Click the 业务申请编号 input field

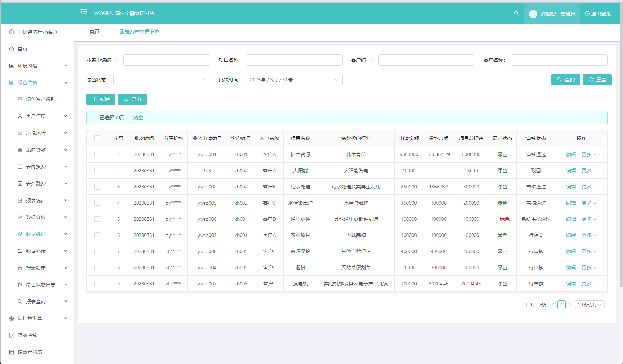pyautogui.click(x=167, y=60)
